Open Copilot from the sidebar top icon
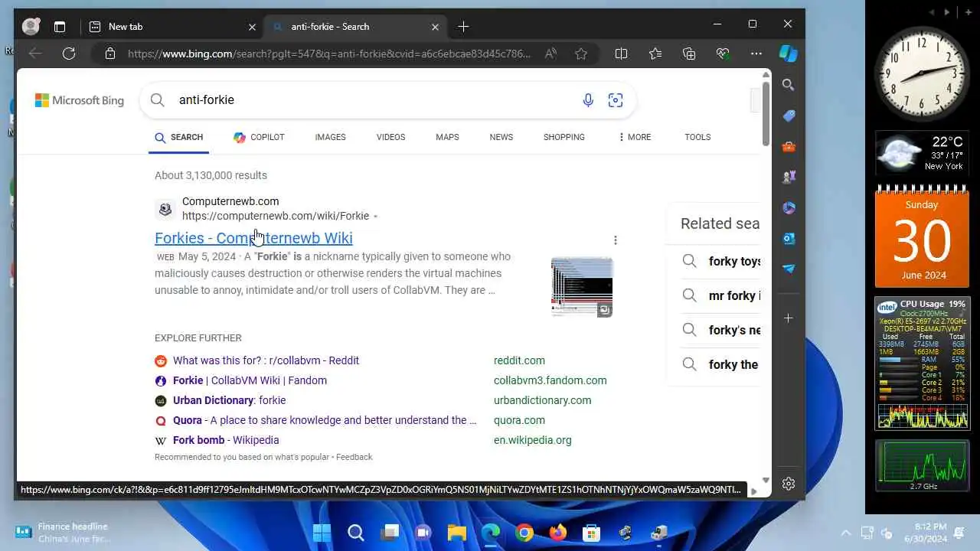The image size is (980, 551). tap(789, 54)
